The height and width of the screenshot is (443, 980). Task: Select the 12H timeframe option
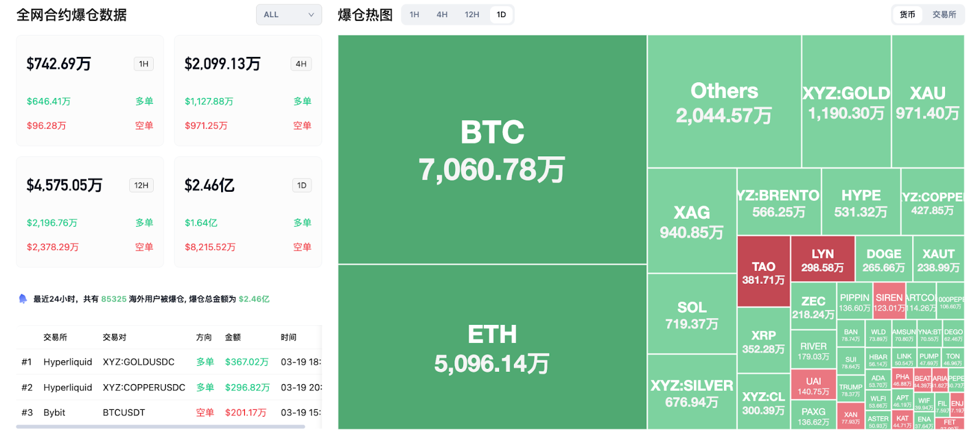click(x=471, y=14)
